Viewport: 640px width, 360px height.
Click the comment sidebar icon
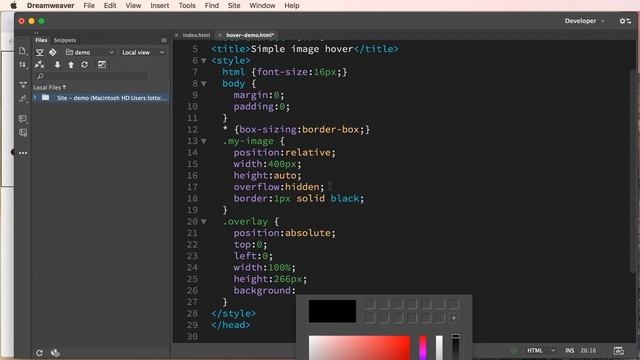click(23, 119)
